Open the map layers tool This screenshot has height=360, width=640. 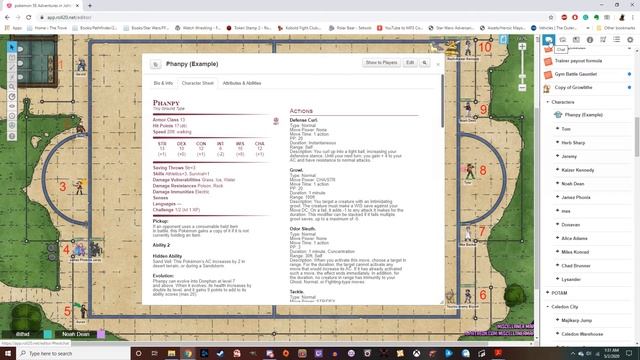coord(12,58)
